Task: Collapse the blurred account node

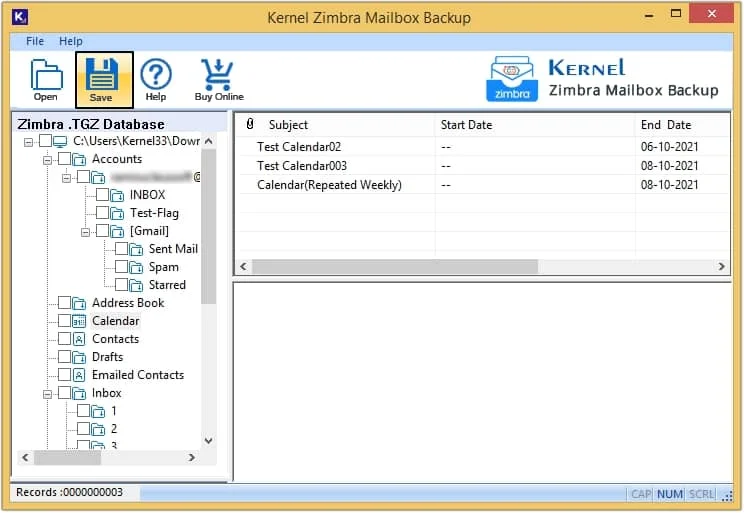Action: coord(66,178)
